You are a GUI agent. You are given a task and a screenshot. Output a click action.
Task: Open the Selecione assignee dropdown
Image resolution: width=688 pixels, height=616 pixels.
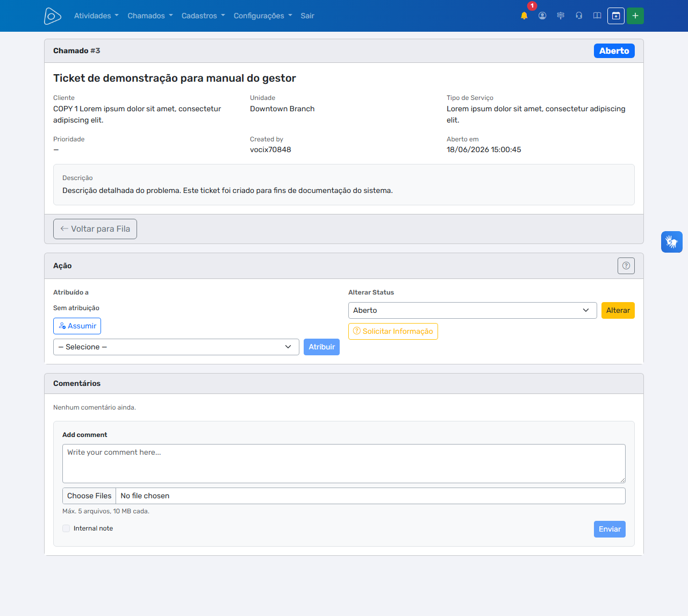[176, 347]
